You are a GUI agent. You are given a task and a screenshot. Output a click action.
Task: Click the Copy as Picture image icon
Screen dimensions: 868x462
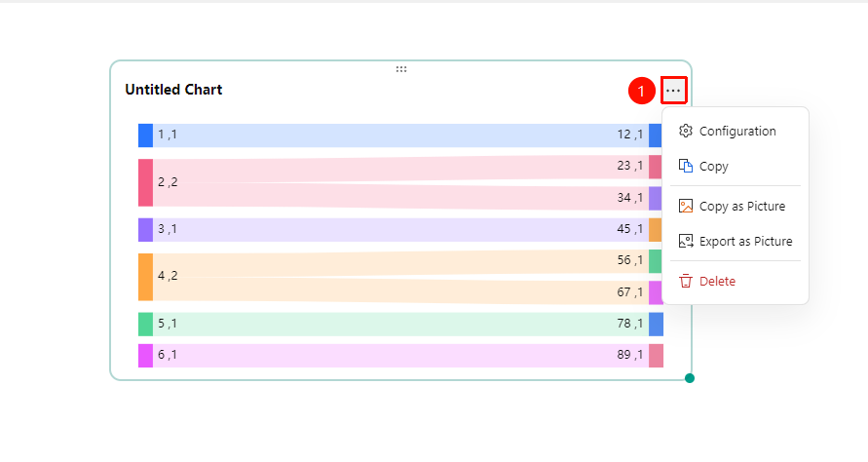pos(685,206)
